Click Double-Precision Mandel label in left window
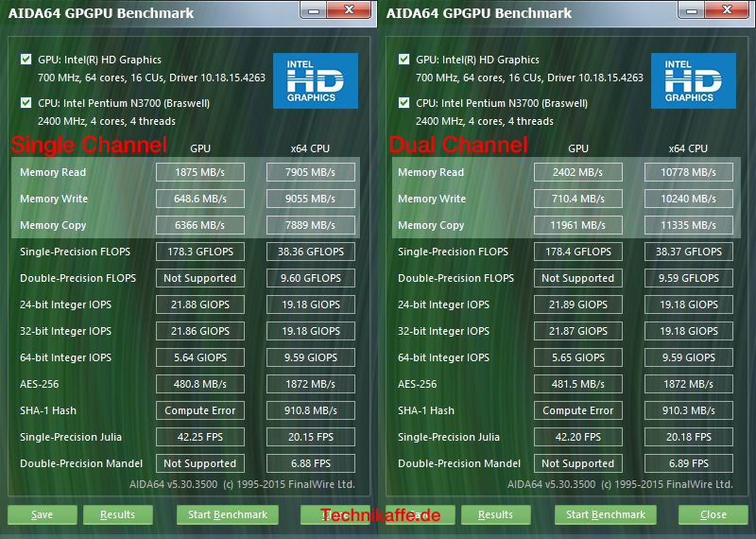This screenshot has width=756, height=539. point(81,463)
